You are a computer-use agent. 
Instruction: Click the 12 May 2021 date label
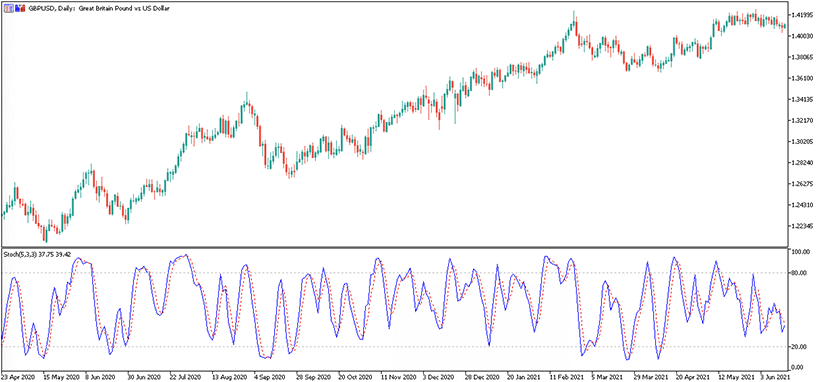point(735,377)
